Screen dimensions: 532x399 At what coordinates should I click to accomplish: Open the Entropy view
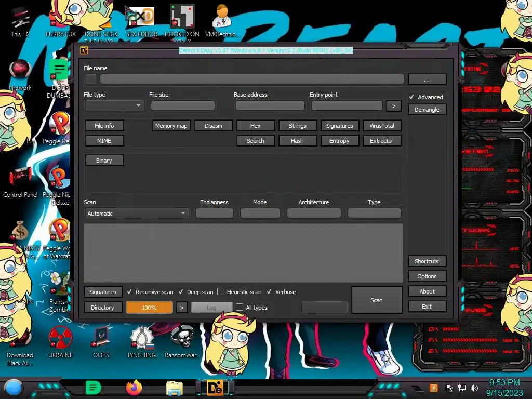[x=340, y=140]
